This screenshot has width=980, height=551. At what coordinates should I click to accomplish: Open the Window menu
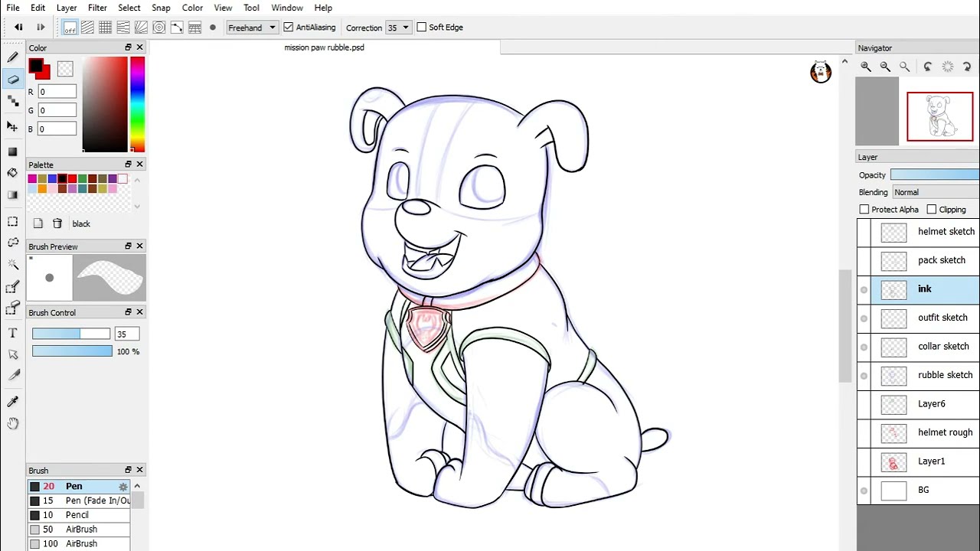point(287,8)
